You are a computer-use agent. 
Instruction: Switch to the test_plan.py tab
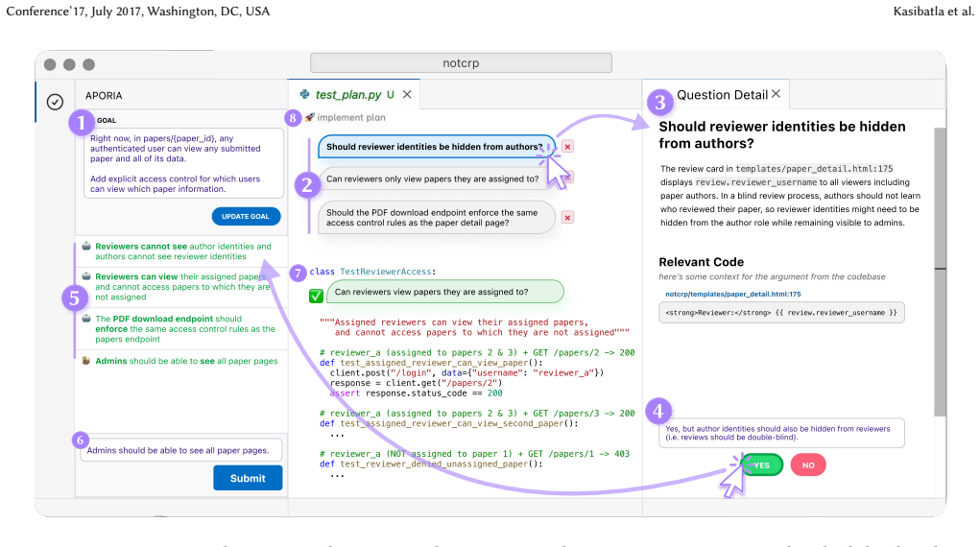[x=347, y=94]
